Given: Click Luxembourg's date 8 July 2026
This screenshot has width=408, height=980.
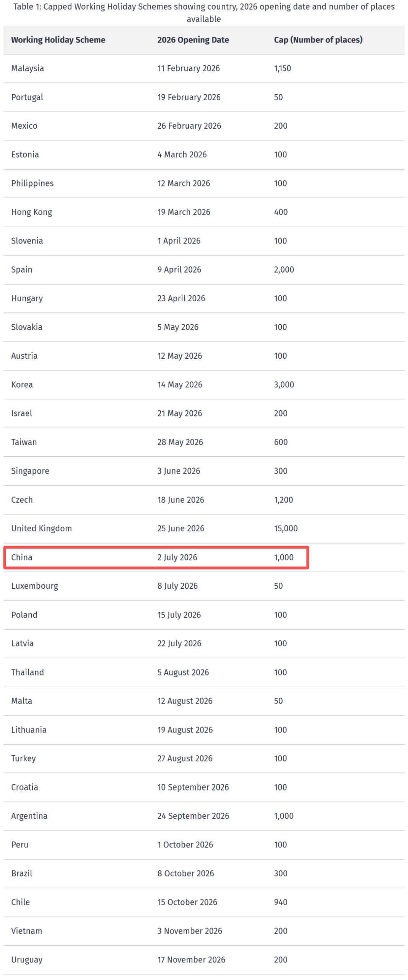Looking at the screenshot, I should 177,586.
